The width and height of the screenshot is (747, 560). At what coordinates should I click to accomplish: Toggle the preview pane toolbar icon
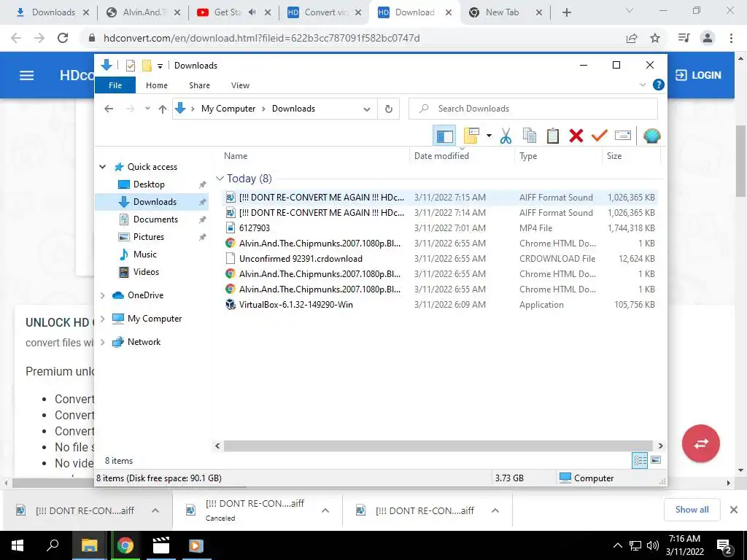444,136
